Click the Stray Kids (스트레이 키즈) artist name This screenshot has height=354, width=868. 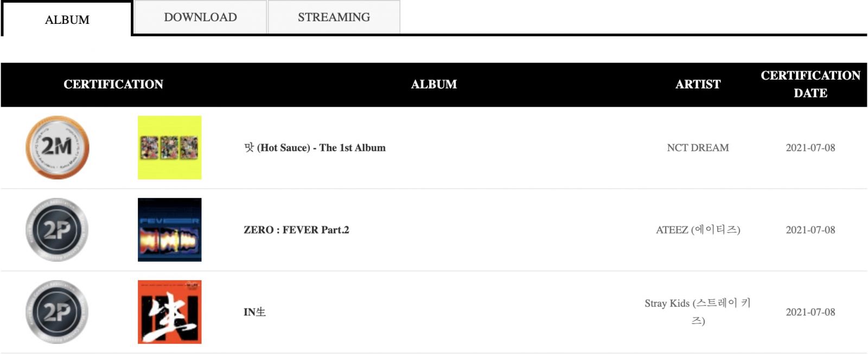tap(698, 312)
